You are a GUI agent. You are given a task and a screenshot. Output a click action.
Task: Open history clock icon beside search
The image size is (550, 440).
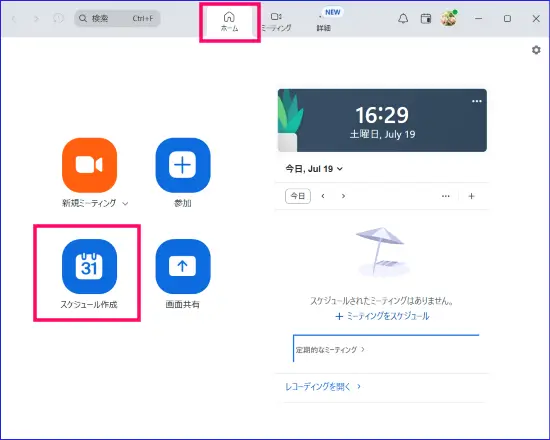coord(58,18)
